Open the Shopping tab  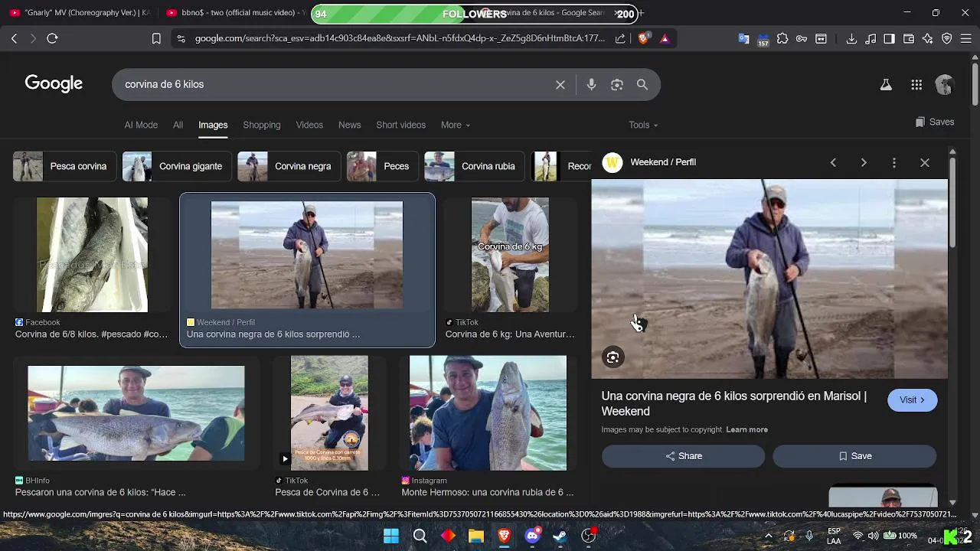[x=262, y=125]
